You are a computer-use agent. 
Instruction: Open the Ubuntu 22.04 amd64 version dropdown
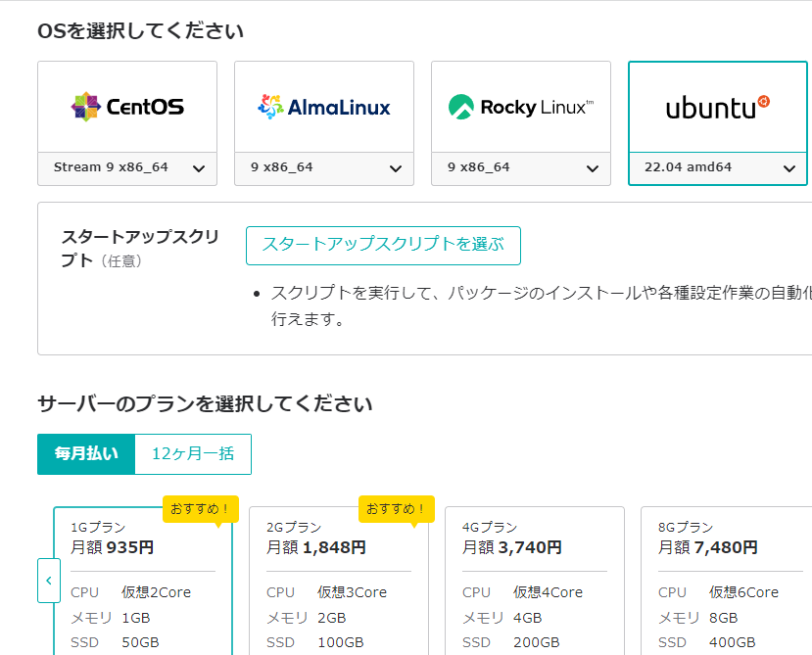pyautogui.click(x=717, y=167)
